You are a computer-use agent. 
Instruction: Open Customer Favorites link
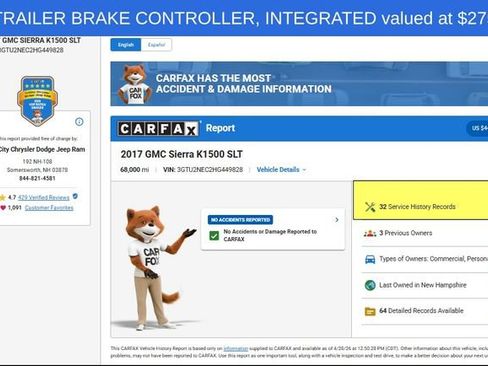[49, 208]
